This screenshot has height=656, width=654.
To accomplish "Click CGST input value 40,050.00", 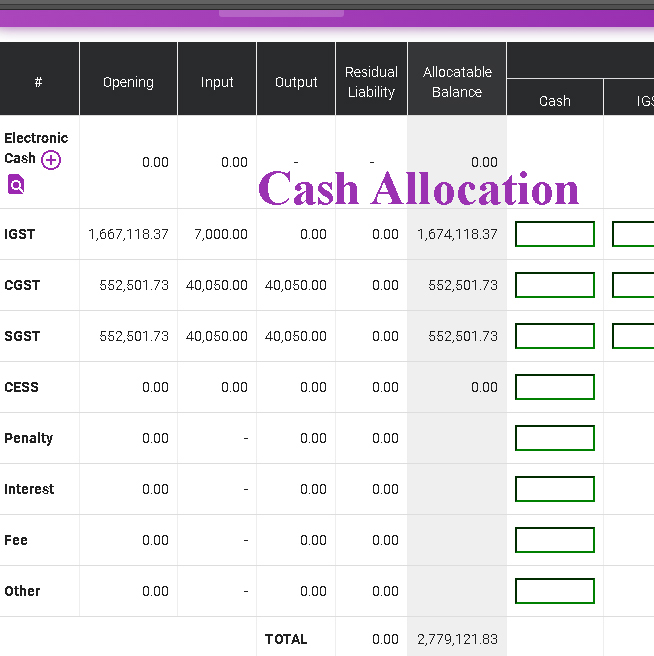I will [217, 285].
